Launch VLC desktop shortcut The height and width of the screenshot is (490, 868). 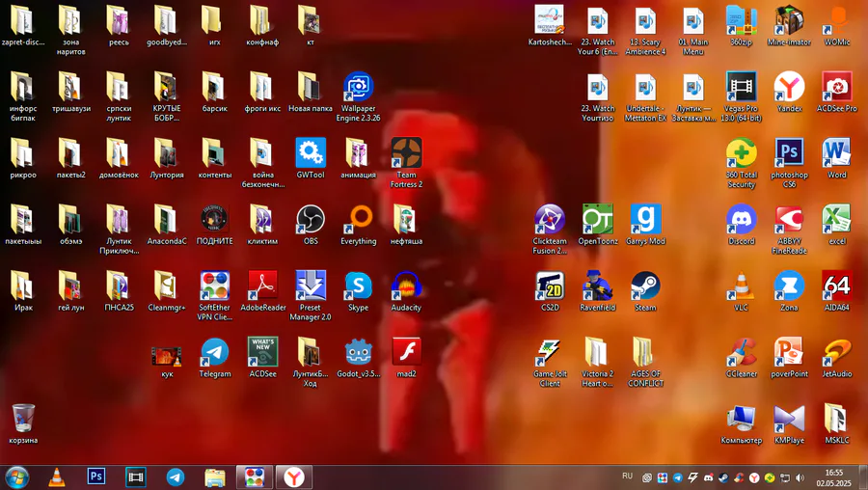coord(742,286)
